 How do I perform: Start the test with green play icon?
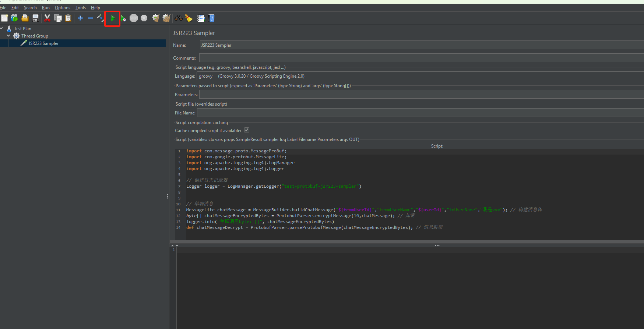click(113, 18)
